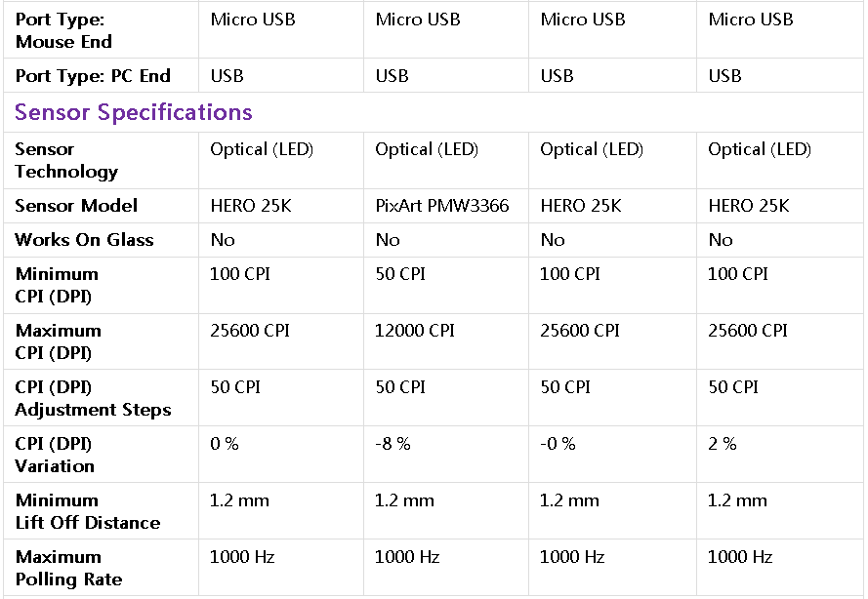Click the Minimum Lift Off Distance label

tap(87, 511)
